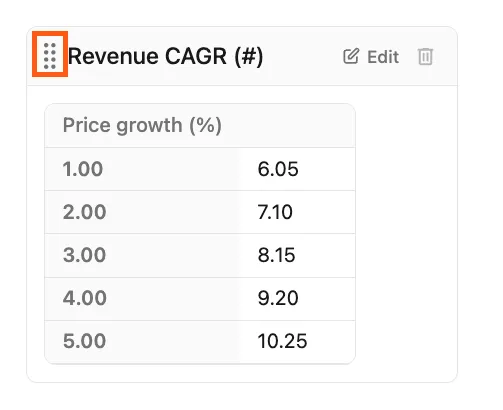Select the 4.00 price growth row label

[85, 298]
